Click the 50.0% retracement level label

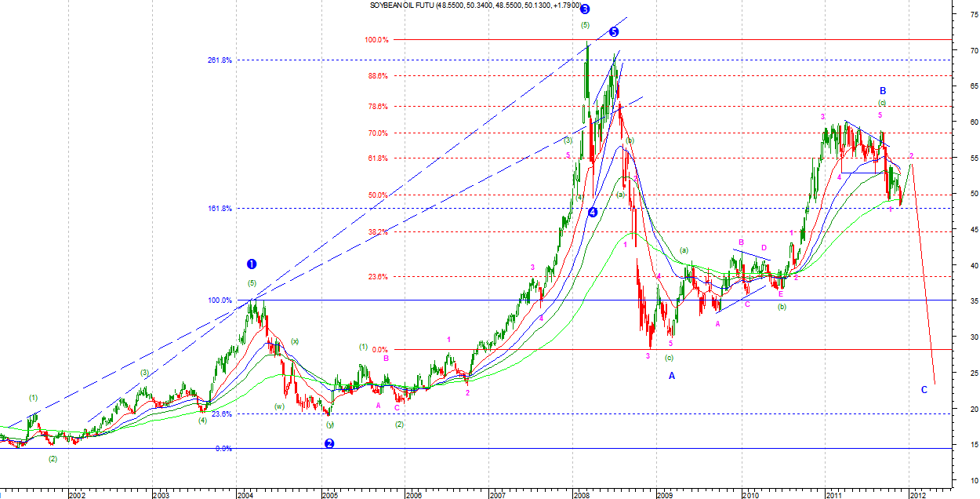376,195
